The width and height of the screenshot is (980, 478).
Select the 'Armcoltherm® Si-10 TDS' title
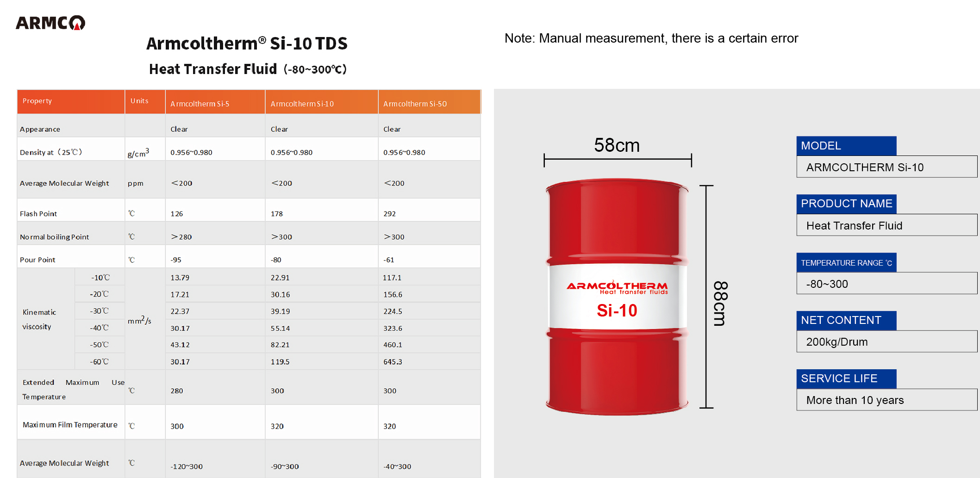(247, 43)
